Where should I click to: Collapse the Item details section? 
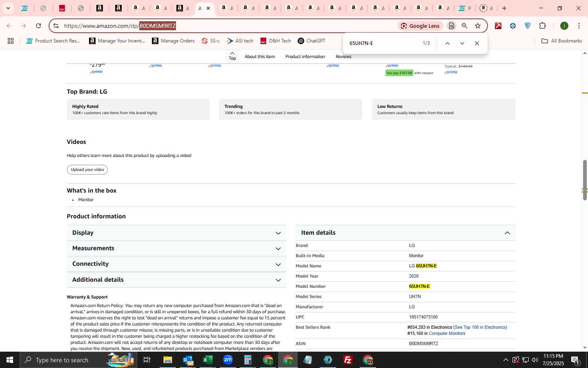[x=405, y=233]
